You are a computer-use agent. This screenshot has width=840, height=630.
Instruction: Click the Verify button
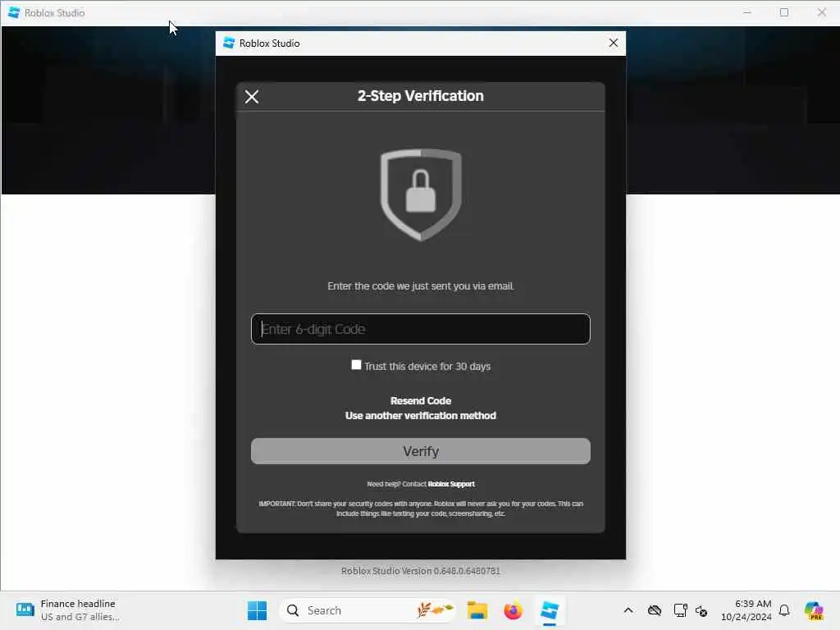(x=421, y=451)
